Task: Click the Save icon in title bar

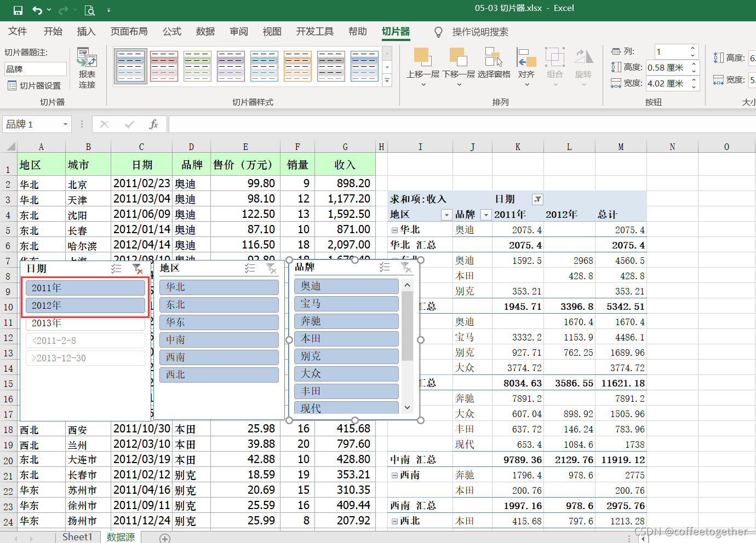Action: (x=18, y=10)
